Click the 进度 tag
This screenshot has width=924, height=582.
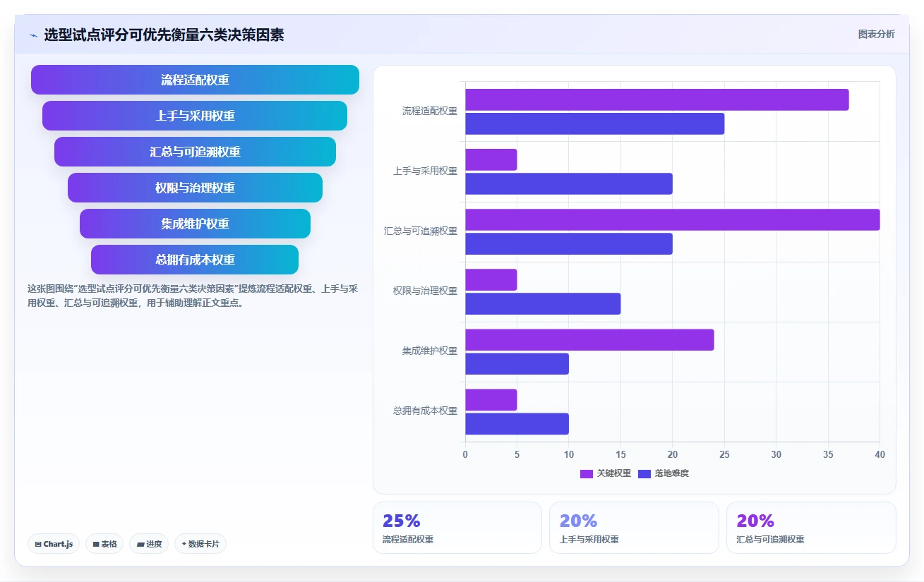(149, 544)
